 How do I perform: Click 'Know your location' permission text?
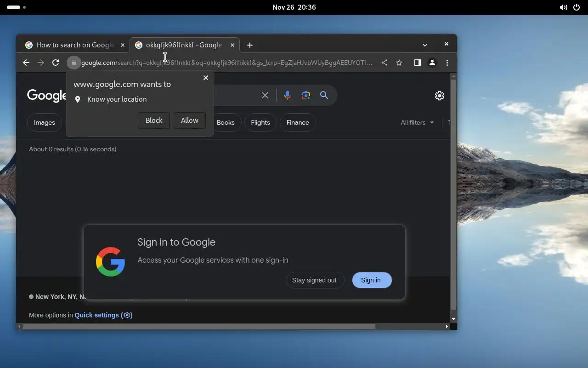pos(117,99)
